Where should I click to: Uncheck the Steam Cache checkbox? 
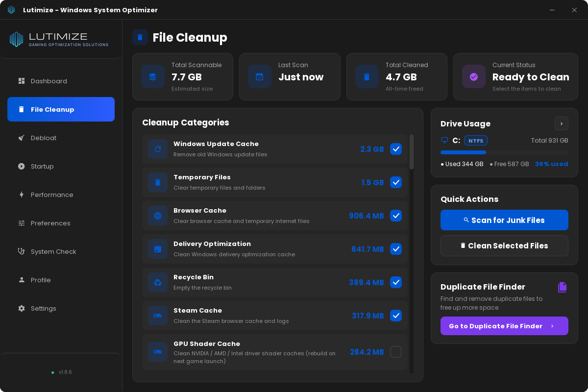click(x=396, y=316)
